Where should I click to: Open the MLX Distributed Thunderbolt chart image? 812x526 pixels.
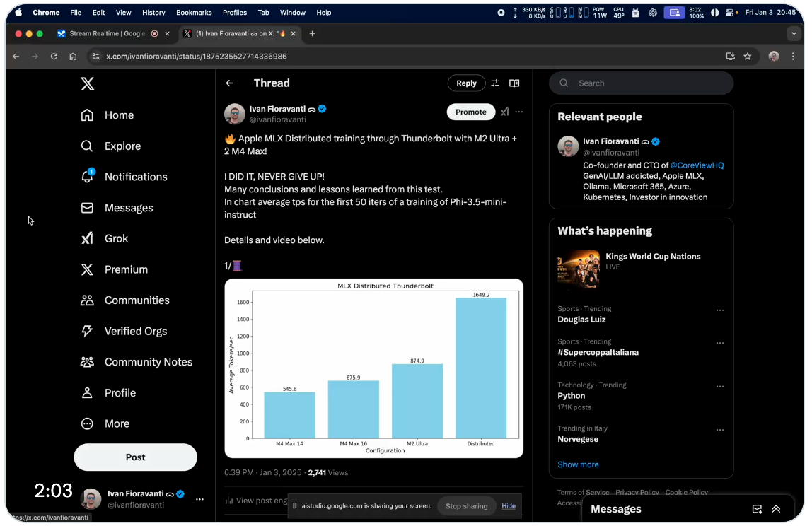[x=374, y=368]
